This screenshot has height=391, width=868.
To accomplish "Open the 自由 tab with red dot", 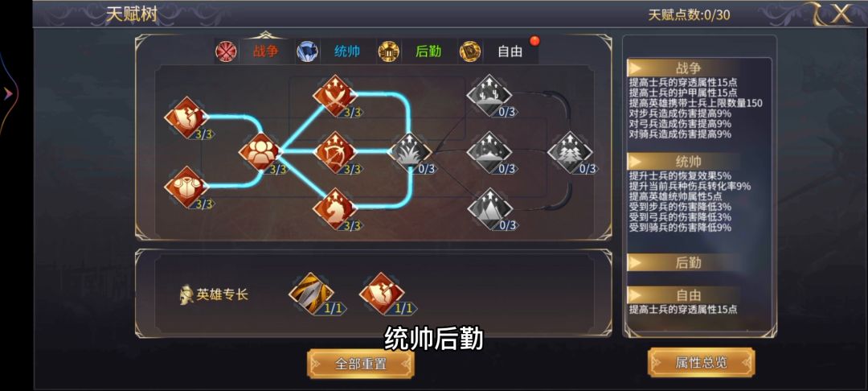I will [510, 51].
